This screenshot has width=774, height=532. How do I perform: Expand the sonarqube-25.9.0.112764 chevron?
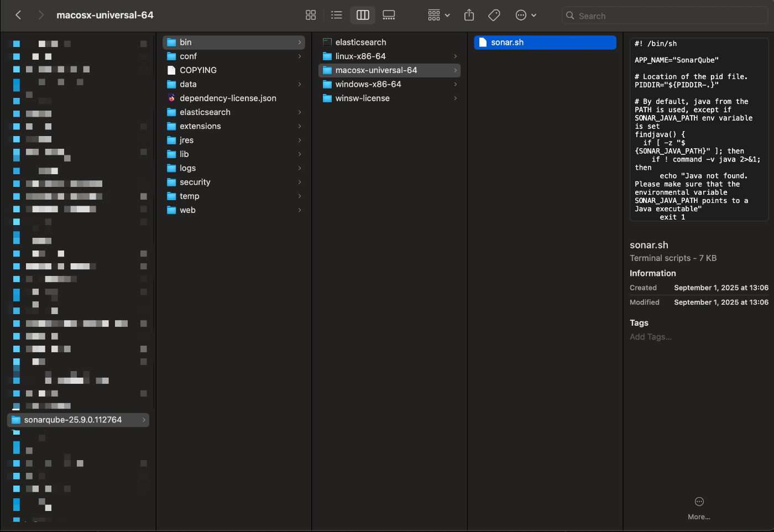[144, 420]
